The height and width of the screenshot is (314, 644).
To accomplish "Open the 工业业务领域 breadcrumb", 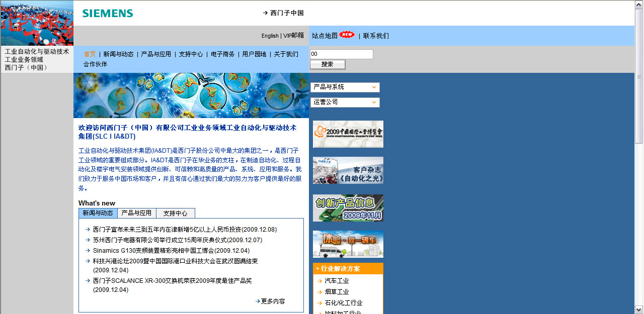I will click(24, 59).
